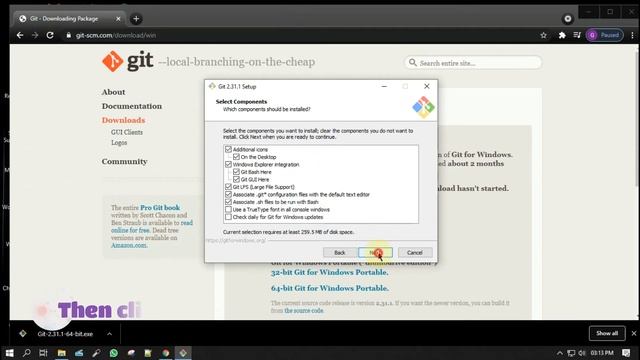
Task: Click Chrome forward navigation arrow
Action: point(35,36)
